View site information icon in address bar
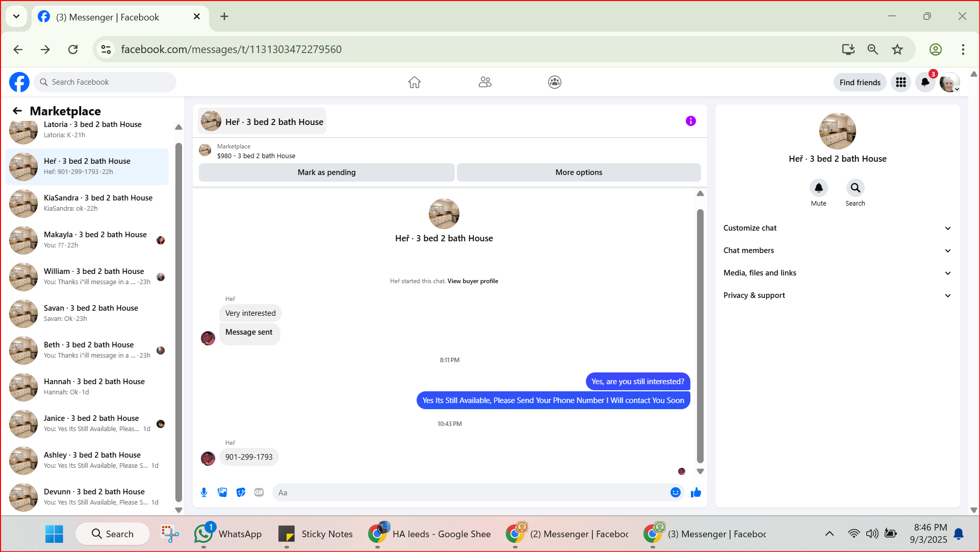This screenshot has height=552, width=980. 106,49
